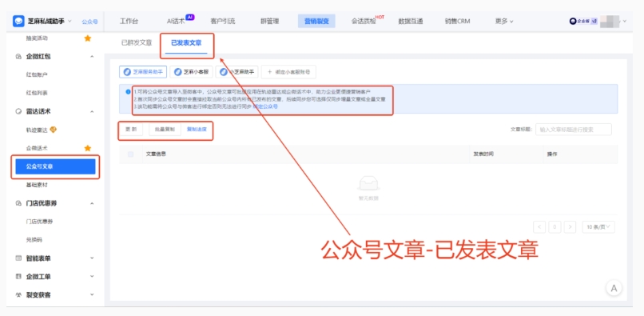Click the 智能表单 section icon
Screen dimensions: 644x316
pos(18,258)
